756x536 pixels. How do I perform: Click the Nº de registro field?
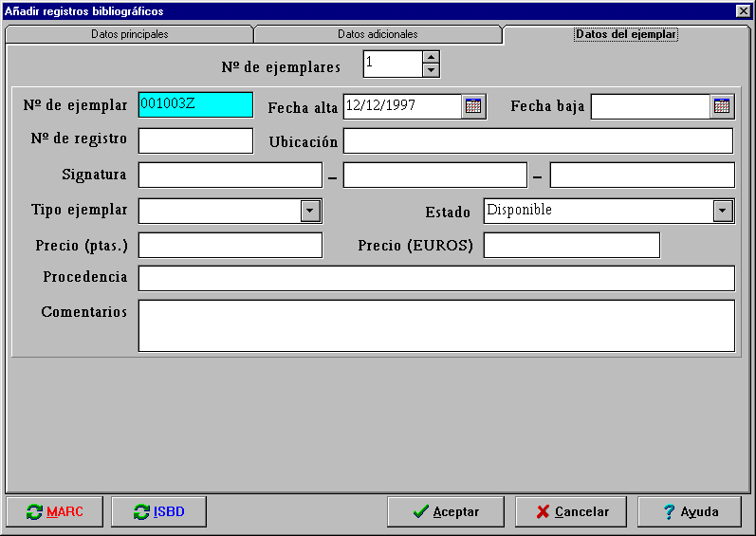pyautogui.click(x=195, y=140)
